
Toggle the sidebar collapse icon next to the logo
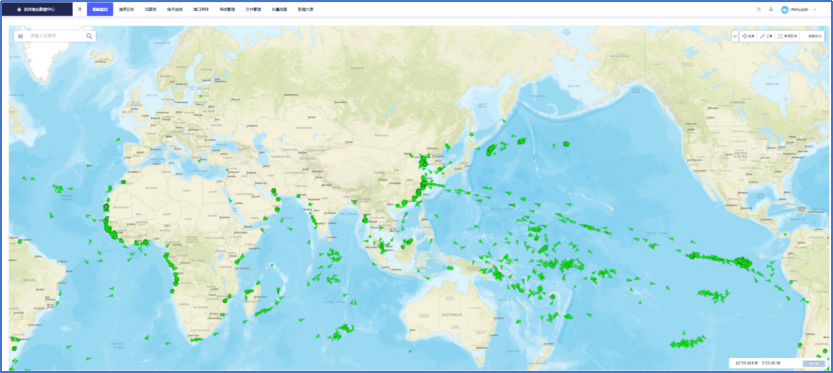[80, 9]
